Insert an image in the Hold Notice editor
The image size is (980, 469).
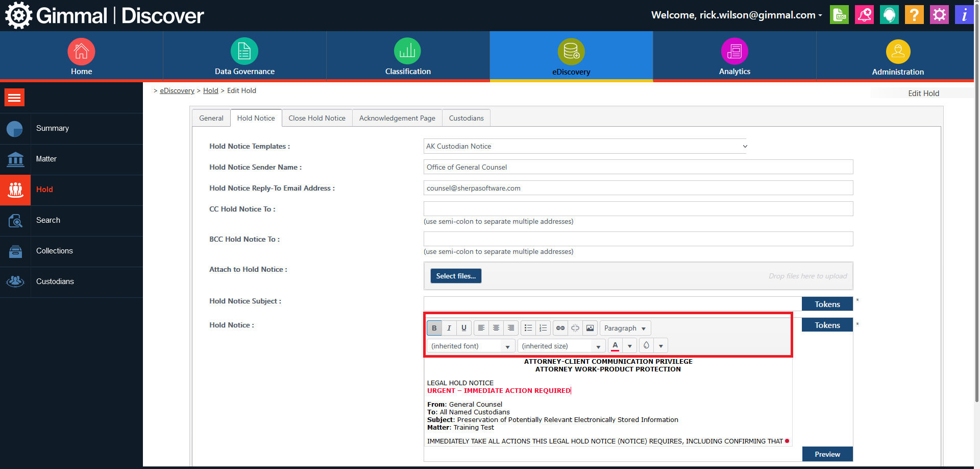[x=590, y=328]
